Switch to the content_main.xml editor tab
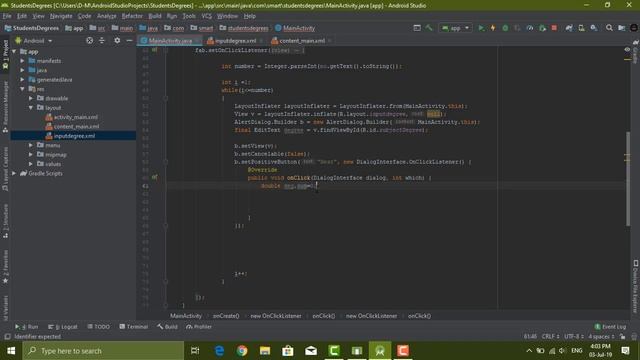This screenshot has height=360, width=640. [x=301, y=40]
